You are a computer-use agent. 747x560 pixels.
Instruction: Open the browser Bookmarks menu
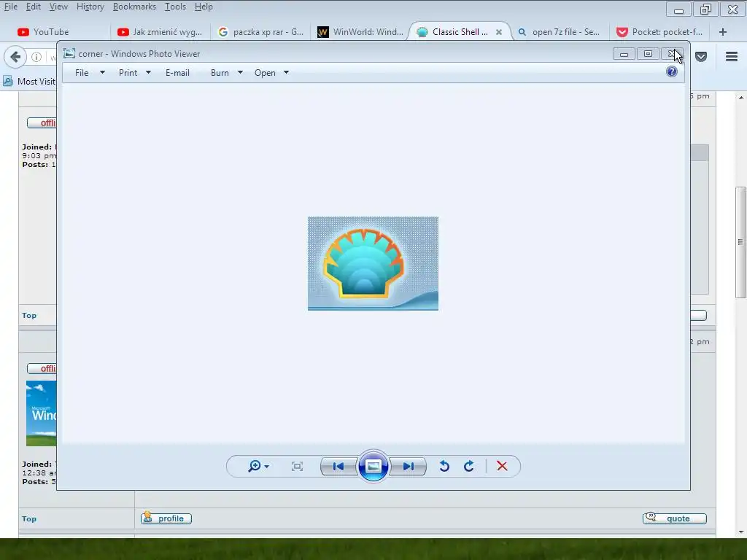coord(134,7)
